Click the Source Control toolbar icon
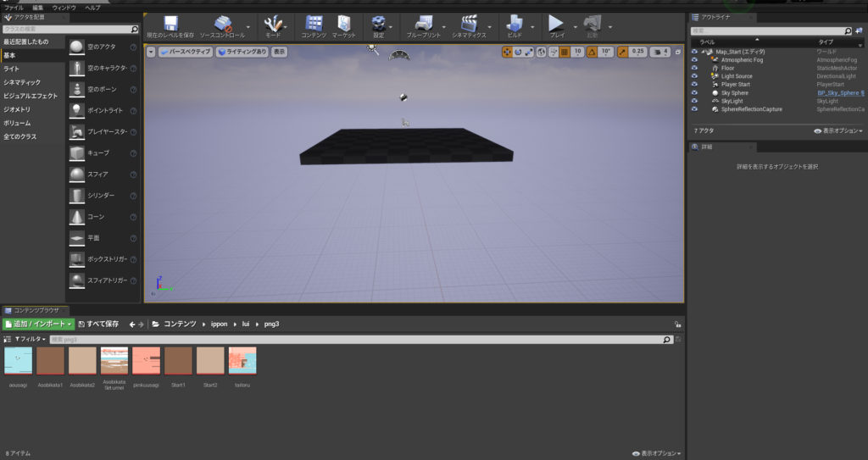 (223, 23)
